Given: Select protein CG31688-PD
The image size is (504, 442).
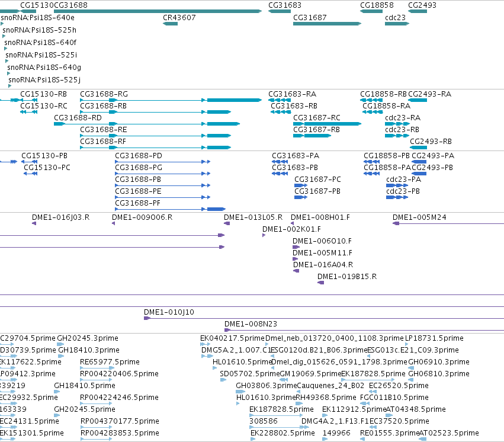Looking at the screenshot, I should pyautogui.click(x=163, y=162).
